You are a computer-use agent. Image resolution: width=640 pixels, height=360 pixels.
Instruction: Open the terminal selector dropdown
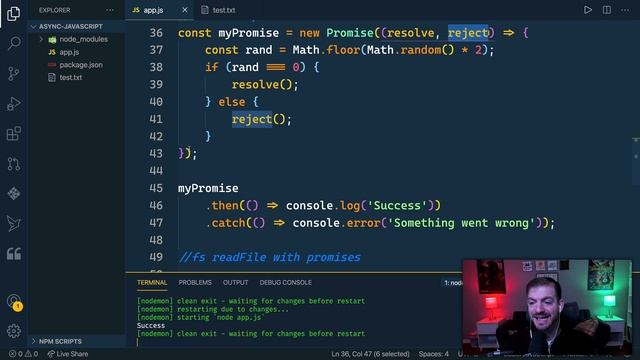(x=453, y=282)
